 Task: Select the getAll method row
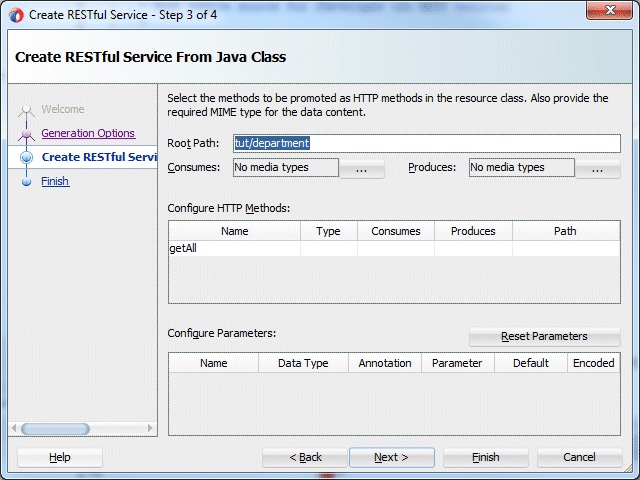tap(394, 248)
